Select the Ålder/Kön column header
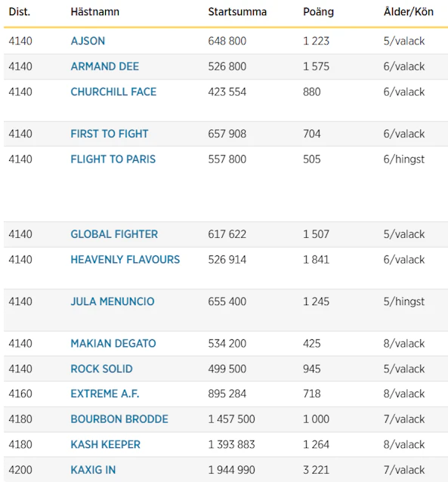 pos(408,11)
